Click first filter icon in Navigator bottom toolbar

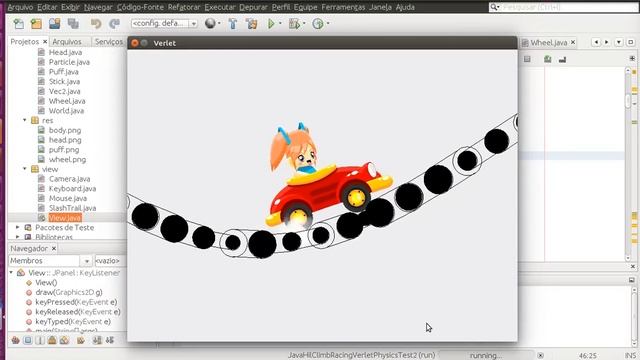point(16,340)
